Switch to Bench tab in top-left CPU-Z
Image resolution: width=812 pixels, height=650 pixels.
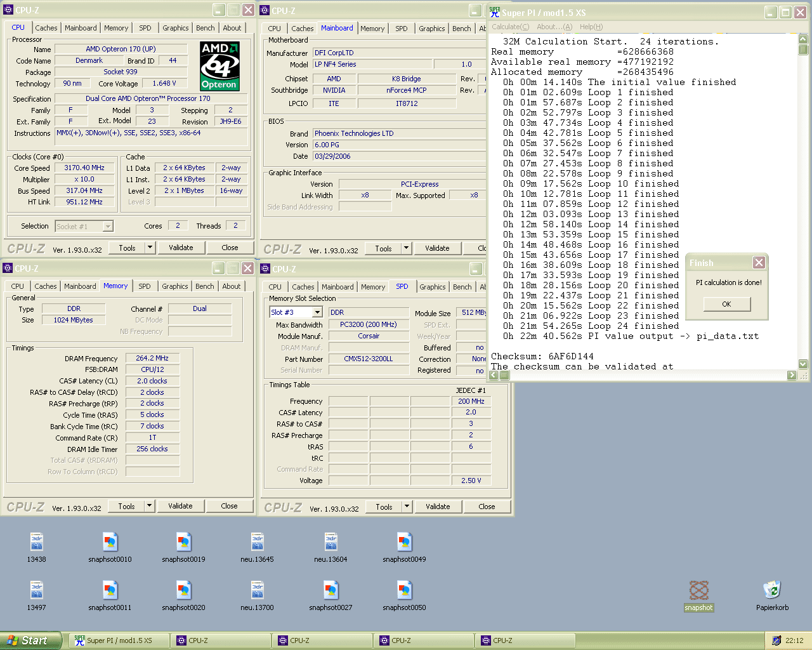205,28
